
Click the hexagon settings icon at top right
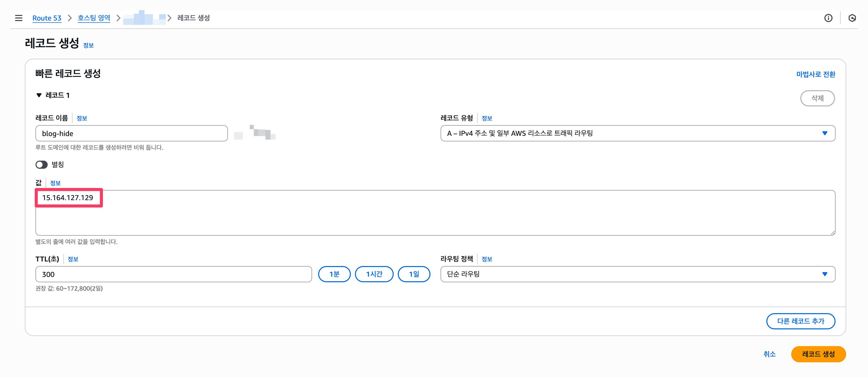(852, 18)
